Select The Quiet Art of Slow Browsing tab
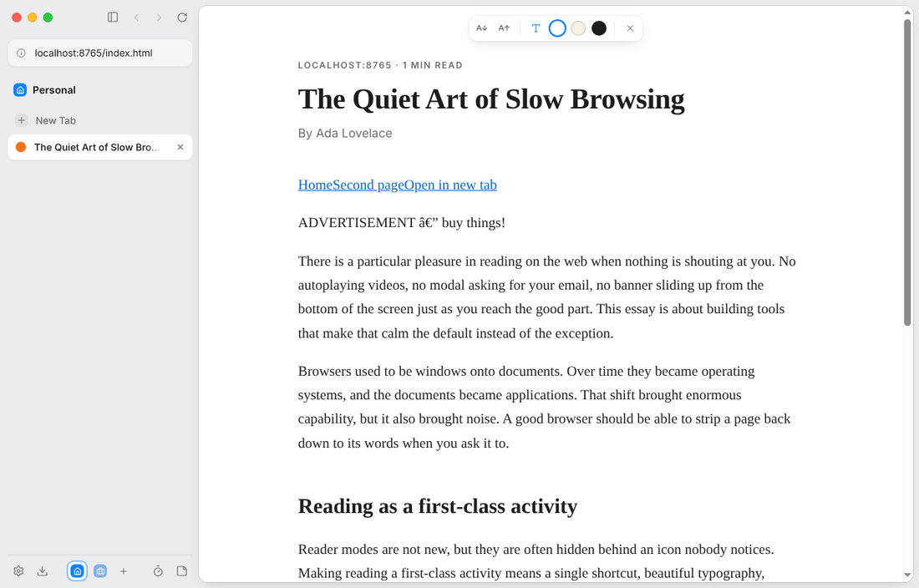Image resolution: width=919 pixels, height=588 pixels. (x=100, y=147)
